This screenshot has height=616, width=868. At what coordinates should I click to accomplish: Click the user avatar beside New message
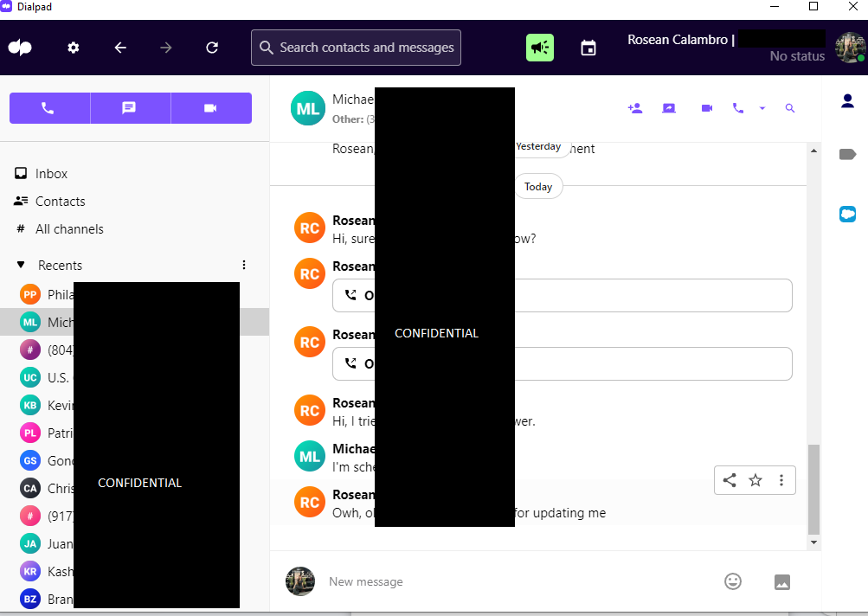(300, 581)
